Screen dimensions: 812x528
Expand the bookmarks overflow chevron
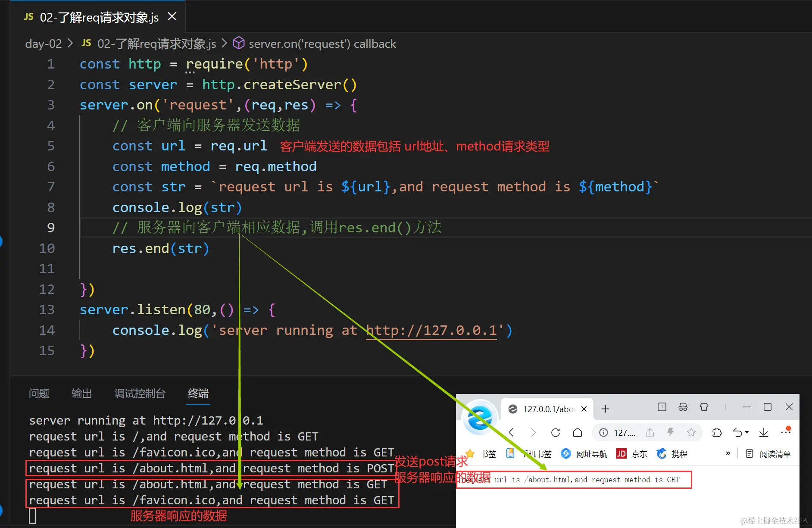[x=728, y=453]
